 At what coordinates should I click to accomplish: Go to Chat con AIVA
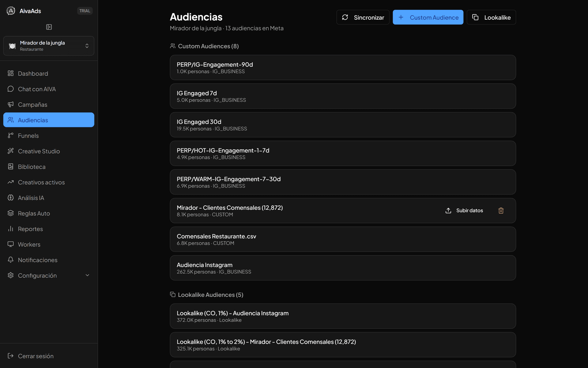tap(49, 89)
